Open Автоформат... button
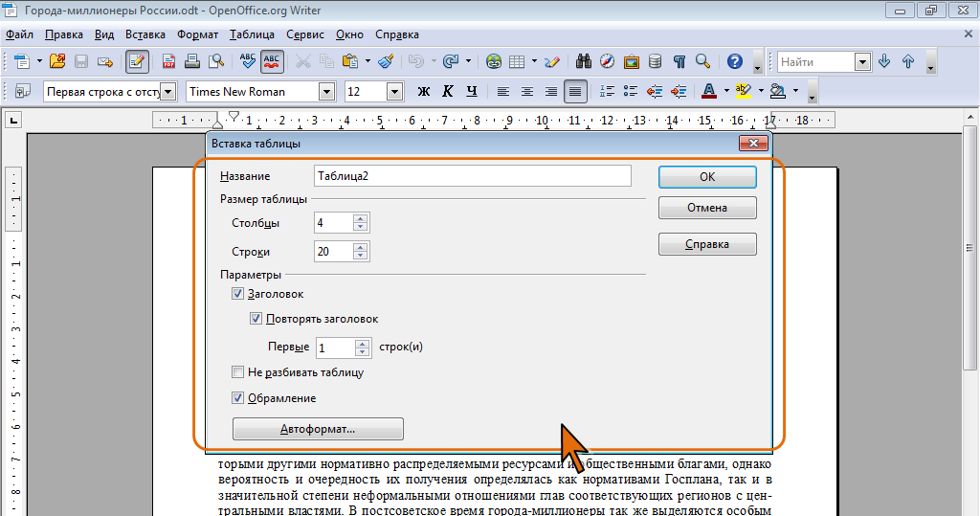 pos(318,429)
